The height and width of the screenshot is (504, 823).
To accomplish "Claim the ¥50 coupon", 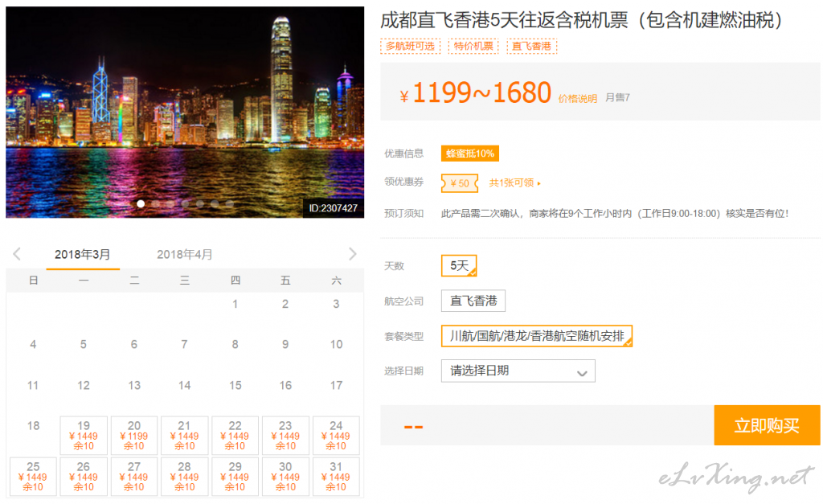I will pos(460,183).
